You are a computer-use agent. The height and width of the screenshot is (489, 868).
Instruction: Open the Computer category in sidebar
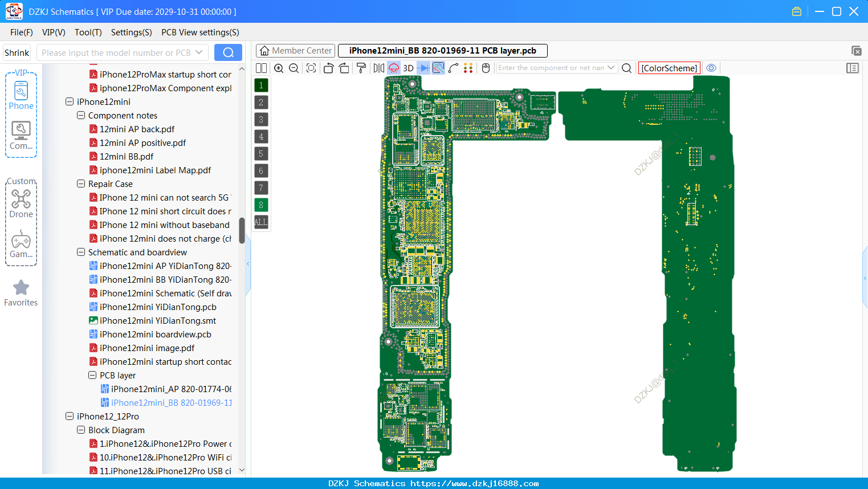[x=21, y=136]
